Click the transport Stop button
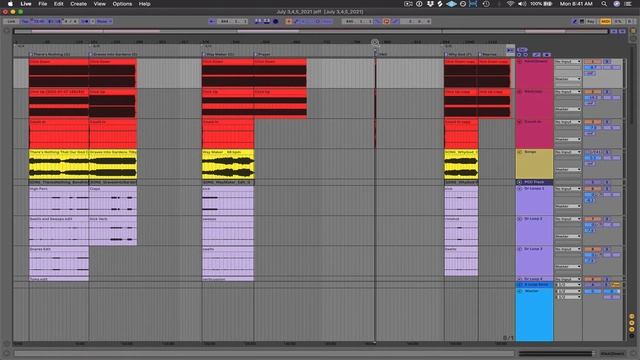640x360 pixels. tap(267, 21)
